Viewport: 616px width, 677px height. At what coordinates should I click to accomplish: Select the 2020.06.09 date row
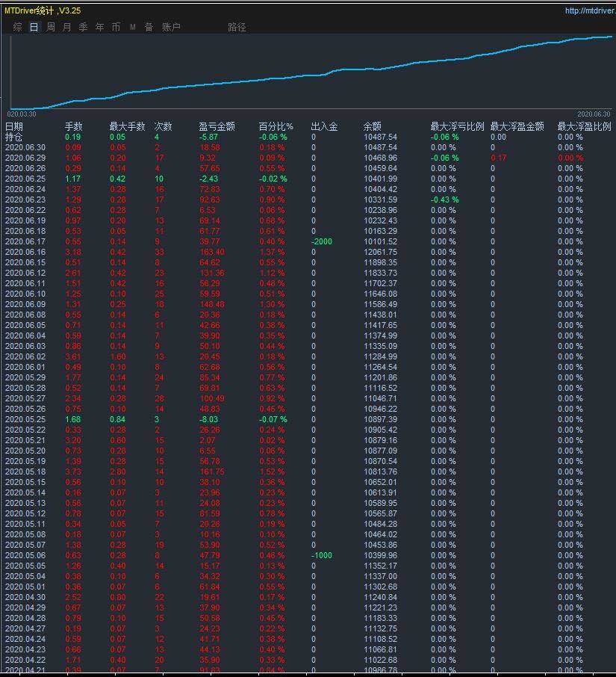tap(25, 304)
